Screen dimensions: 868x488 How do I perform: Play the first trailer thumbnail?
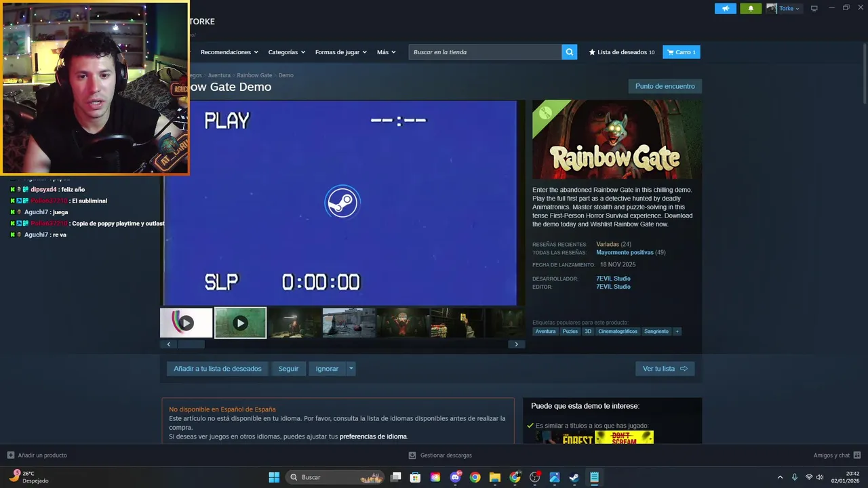tap(186, 323)
